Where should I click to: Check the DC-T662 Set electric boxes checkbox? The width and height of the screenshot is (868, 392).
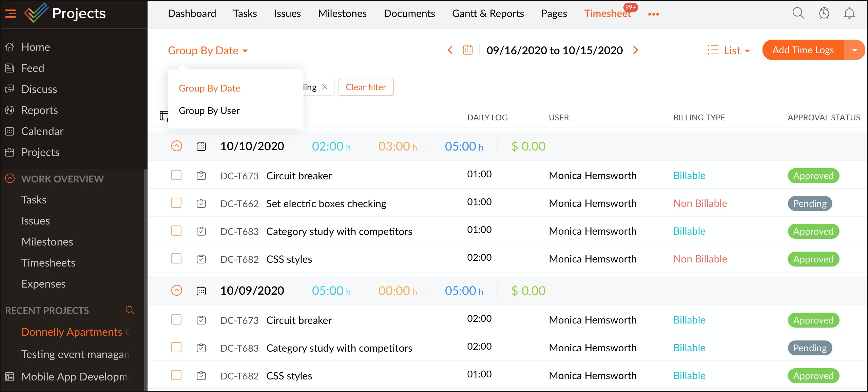176,203
